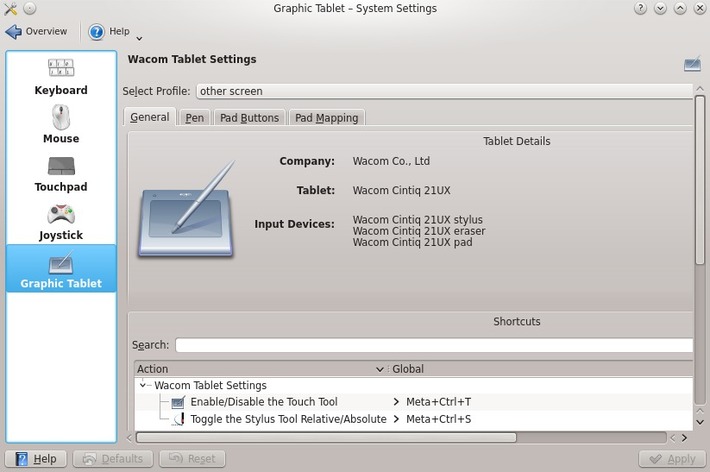Viewport: 710px width, 472px height.
Task: Click the tablet icon at top right
Action: pyautogui.click(x=692, y=64)
